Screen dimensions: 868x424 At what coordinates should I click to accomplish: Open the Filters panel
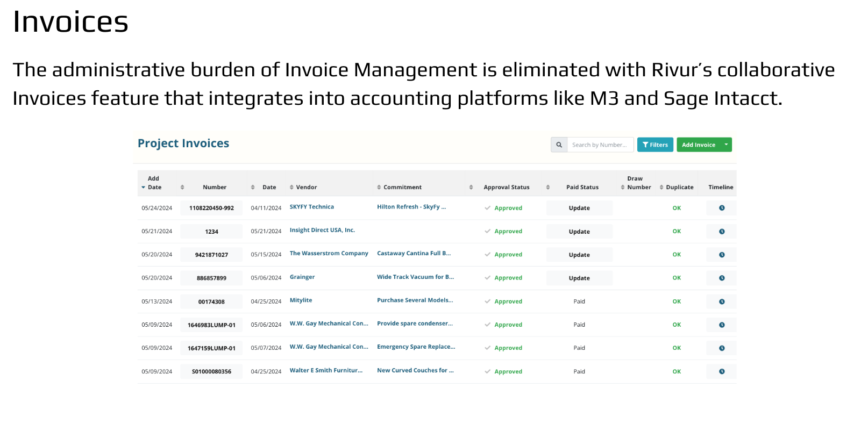[x=655, y=145]
